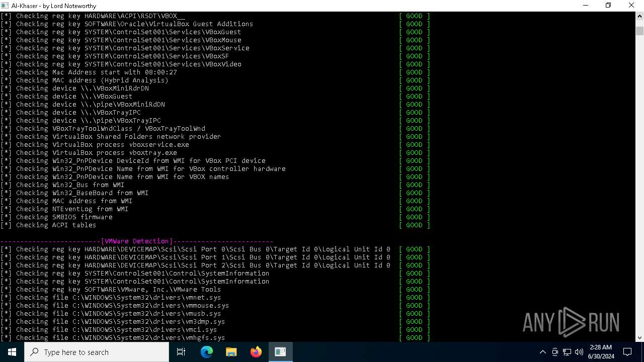Click the 'MAC address from WMI' line

66,201
